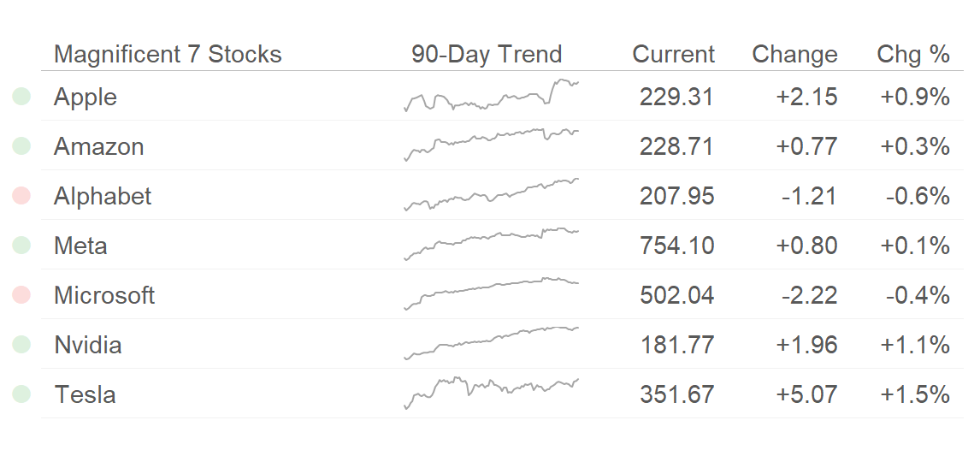Sort by the Change column header
Image resolution: width=980 pixels, height=450 pixels.
click(794, 55)
